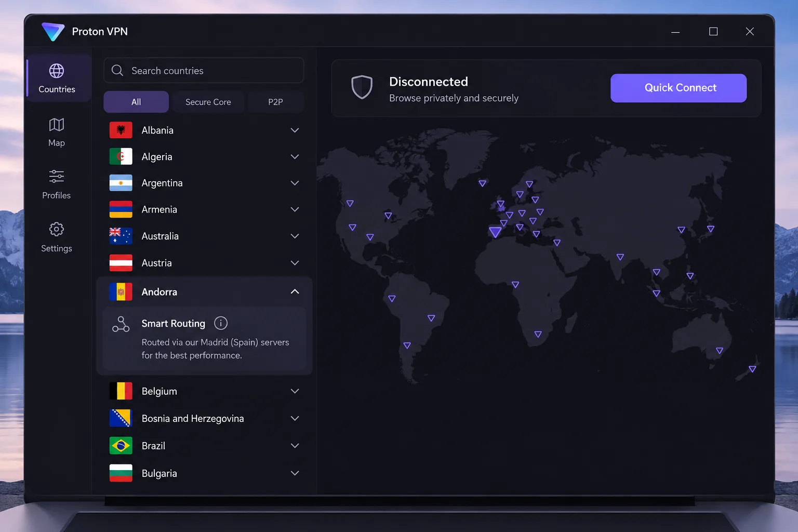798x532 pixels.
Task: Select Australia in the country list
Action: [x=204, y=236]
